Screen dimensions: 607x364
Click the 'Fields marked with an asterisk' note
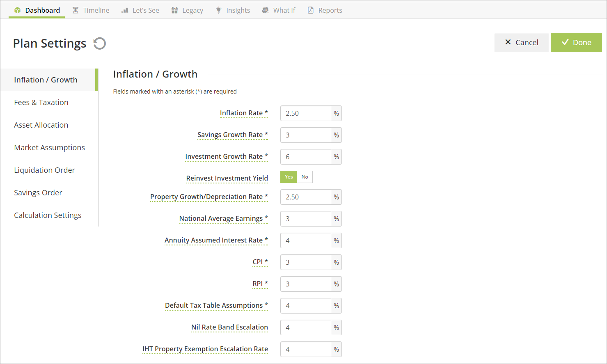coord(175,92)
